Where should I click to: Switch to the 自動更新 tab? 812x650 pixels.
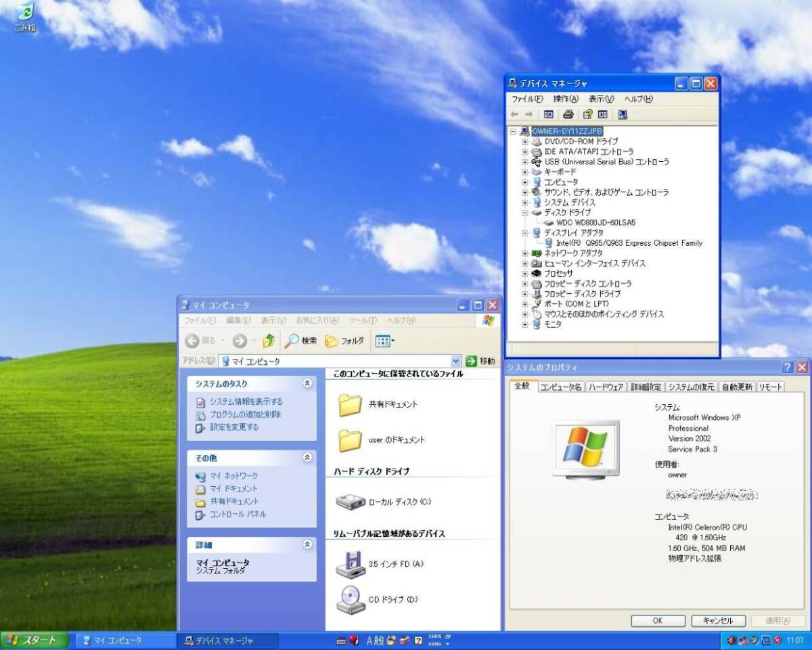pos(737,387)
